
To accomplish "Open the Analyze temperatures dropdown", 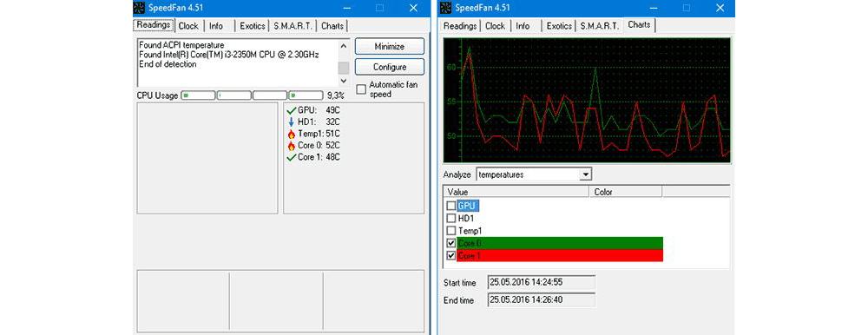I will coord(585,174).
